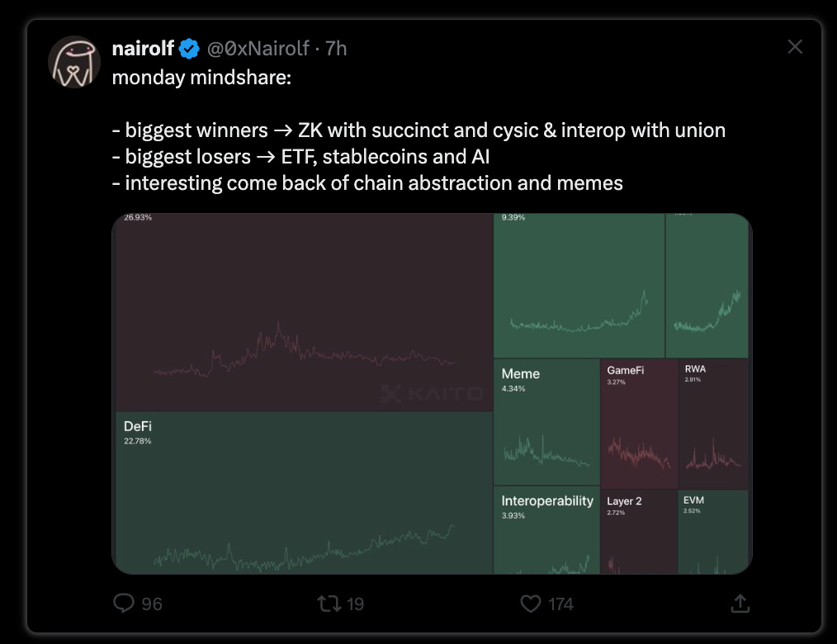The width and height of the screenshot is (837, 644).
Task: Click the 7h timestamp
Action: click(x=337, y=49)
